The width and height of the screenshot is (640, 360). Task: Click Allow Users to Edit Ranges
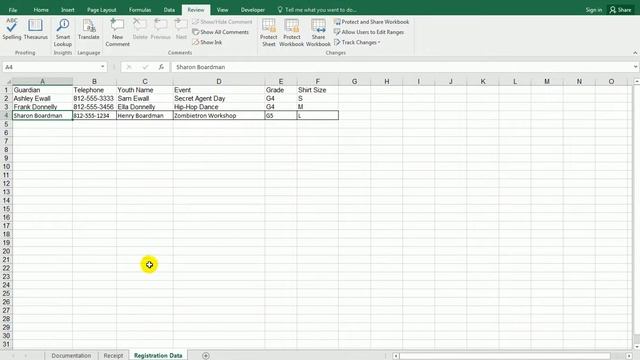point(369,32)
